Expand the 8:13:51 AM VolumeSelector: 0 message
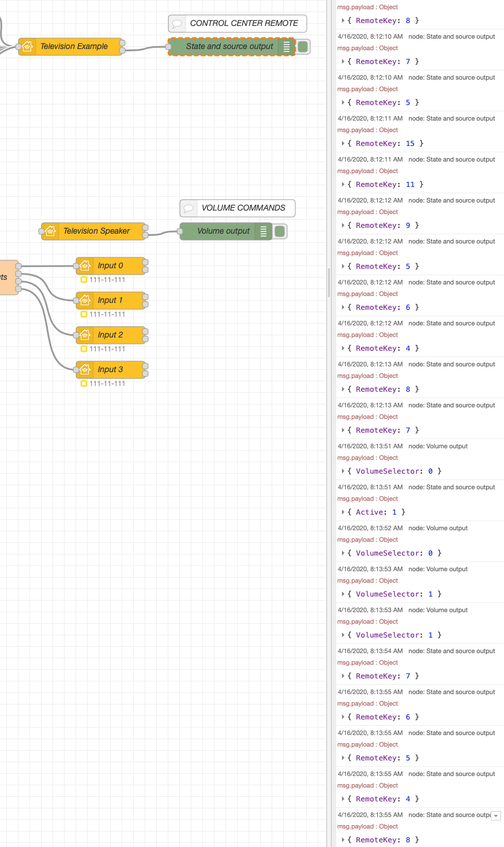 coord(343,471)
